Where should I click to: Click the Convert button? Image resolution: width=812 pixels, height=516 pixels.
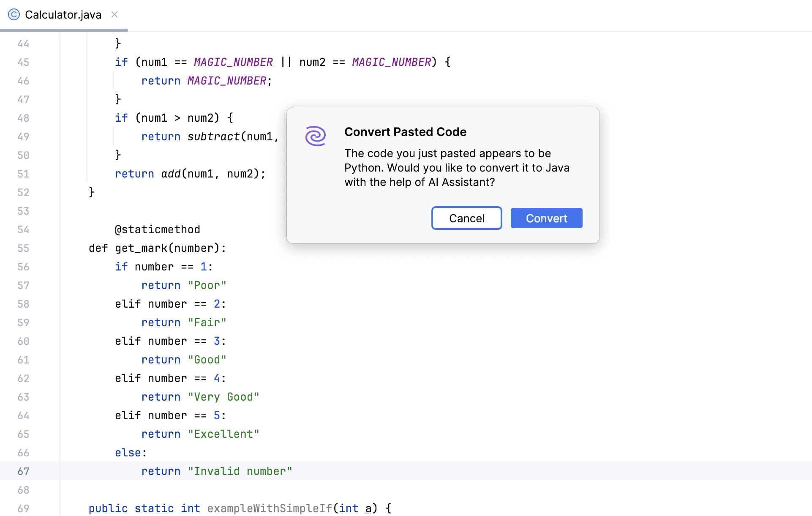[x=546, y=218]
